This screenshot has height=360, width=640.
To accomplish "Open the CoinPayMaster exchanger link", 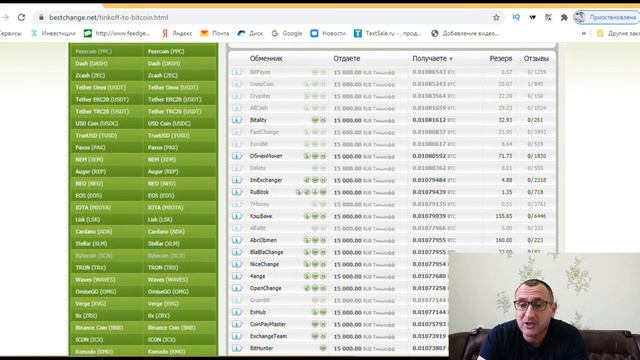I will [268, 324].
